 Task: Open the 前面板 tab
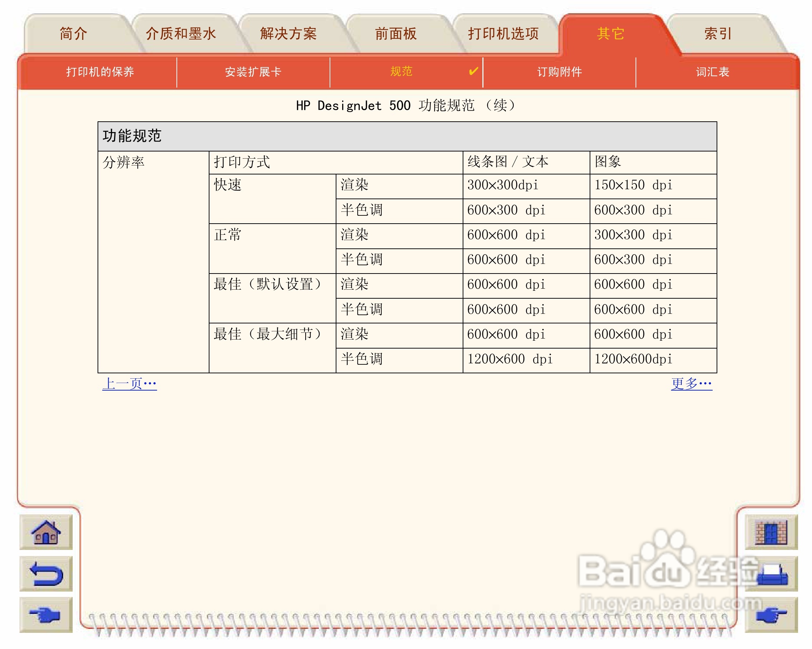[x=396, y=34]
